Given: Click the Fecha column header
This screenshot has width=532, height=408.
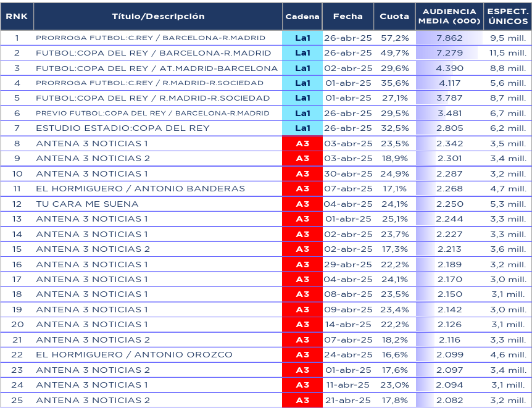Looking at the screenshot, I should coord(347,16).
